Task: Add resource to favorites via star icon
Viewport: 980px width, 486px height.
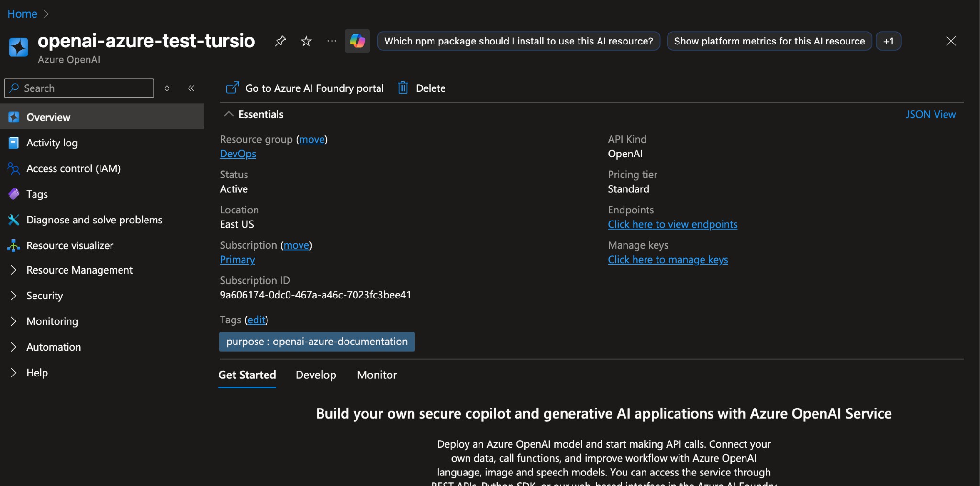Action: coord(306,41)
